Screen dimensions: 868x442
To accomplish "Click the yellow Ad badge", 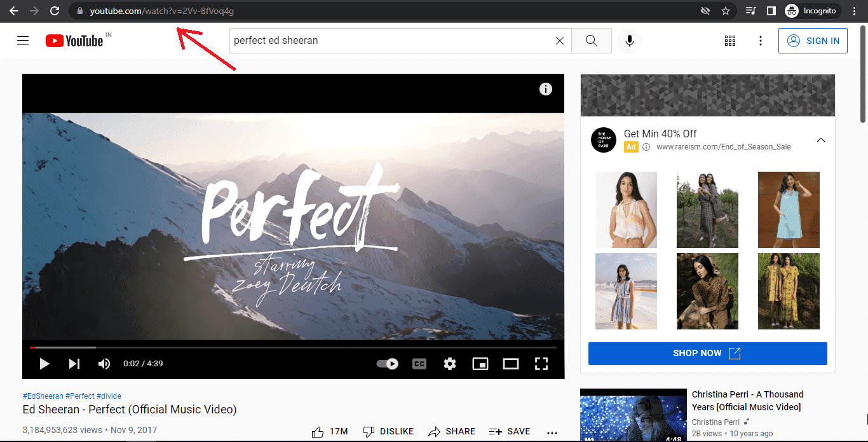I will pos(631,147).
